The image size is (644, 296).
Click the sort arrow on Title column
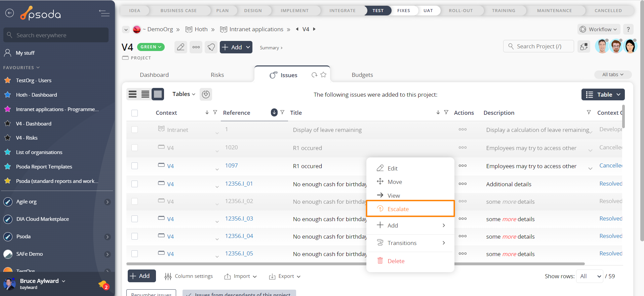438,112
